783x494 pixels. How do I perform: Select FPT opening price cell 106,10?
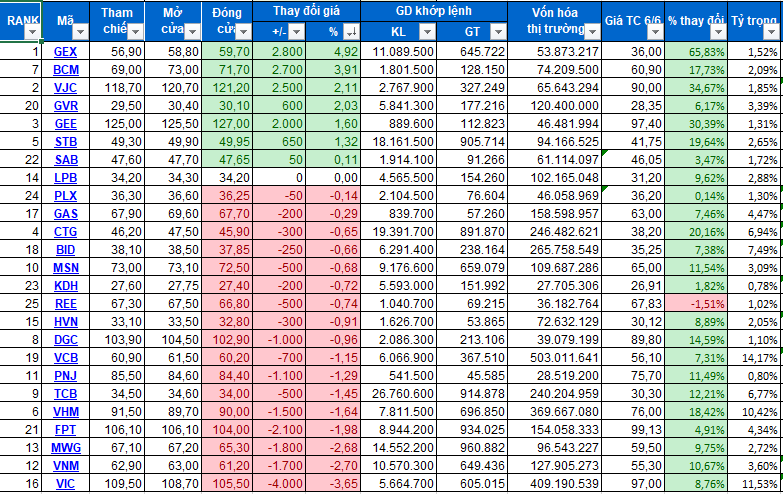(173, 430)
